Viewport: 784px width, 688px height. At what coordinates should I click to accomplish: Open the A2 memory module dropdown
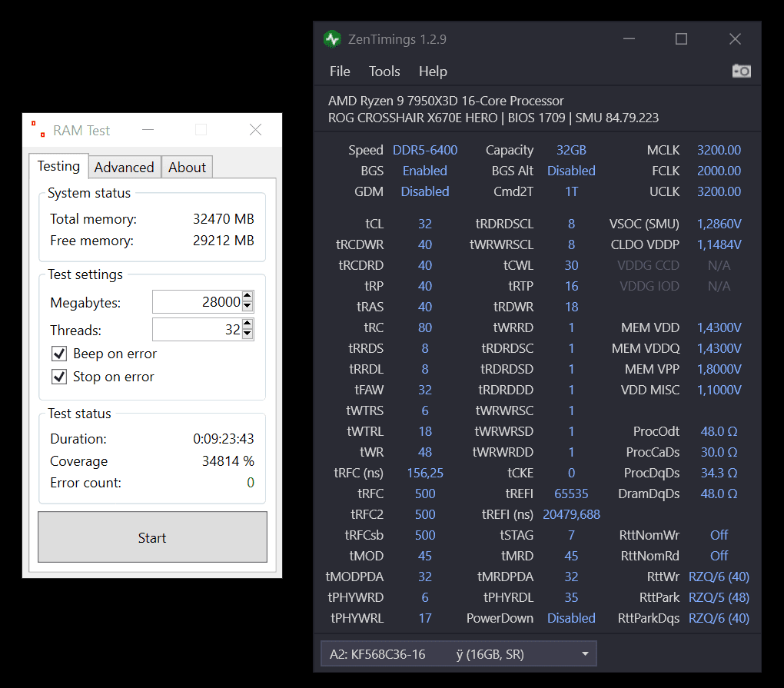(458, 654)
